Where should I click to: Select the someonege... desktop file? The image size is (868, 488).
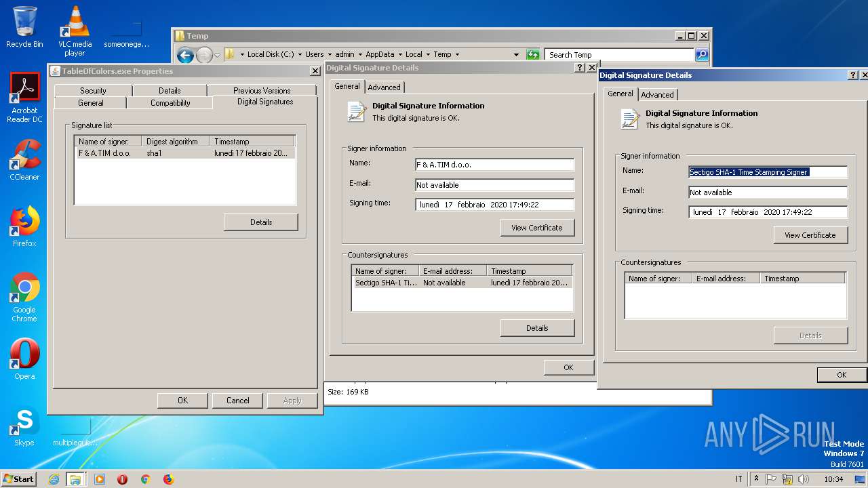(x=126, y=34)
